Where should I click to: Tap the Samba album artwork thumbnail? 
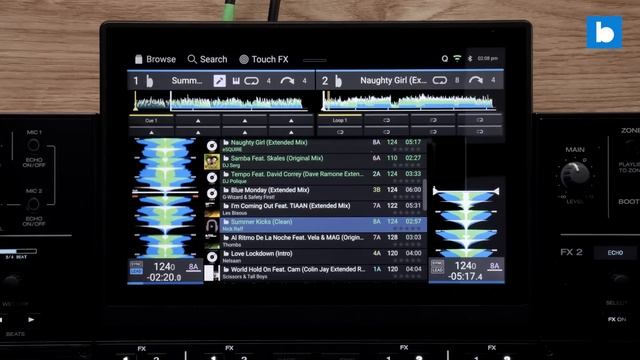212,162
